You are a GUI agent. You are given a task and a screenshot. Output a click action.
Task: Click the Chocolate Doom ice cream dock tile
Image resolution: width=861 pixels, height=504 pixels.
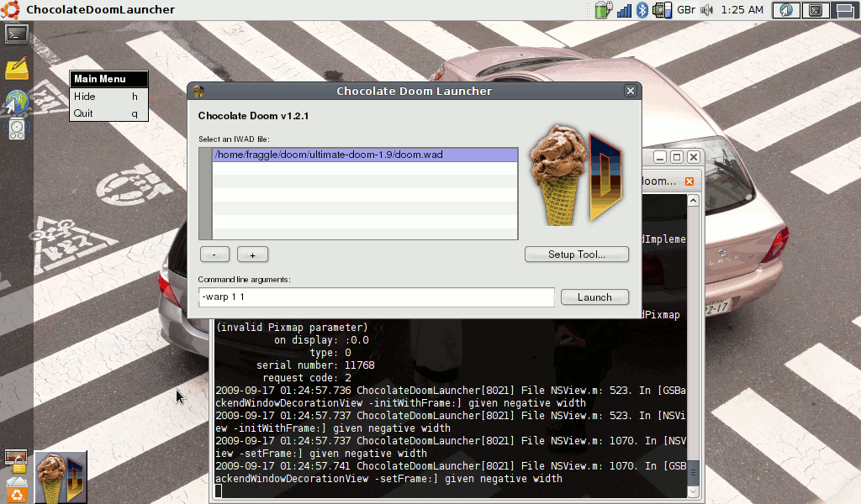[x=61, y=477]
